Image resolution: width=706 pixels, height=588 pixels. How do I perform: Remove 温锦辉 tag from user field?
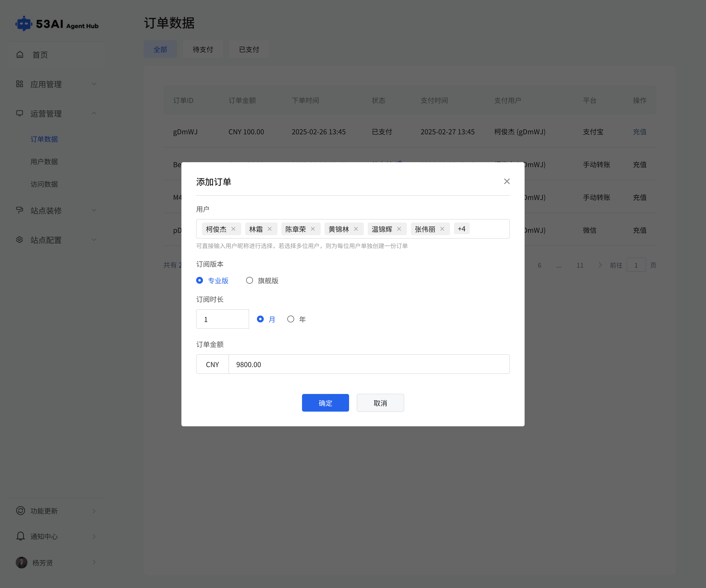(x=399, y=229)
